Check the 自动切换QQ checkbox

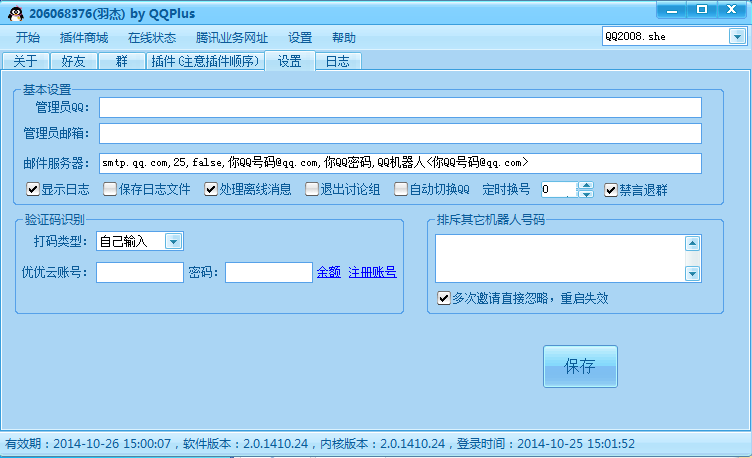pyautogui.click(x=400, y=189)
